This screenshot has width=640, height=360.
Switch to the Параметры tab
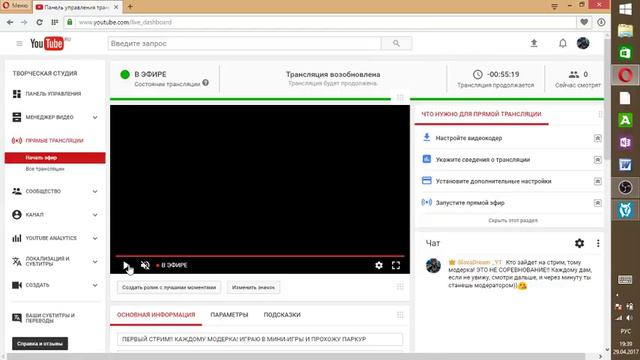point(229,315)
